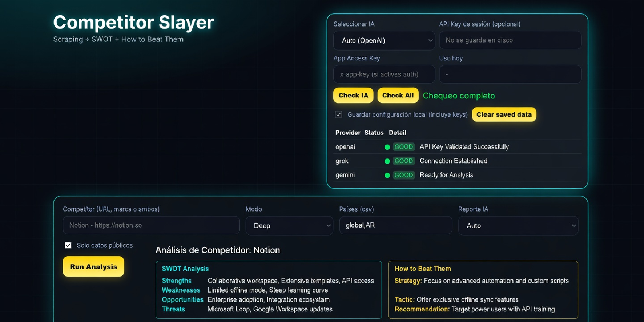Click the Strengths label
Screen dimensions: 644x322
point(176,281)
